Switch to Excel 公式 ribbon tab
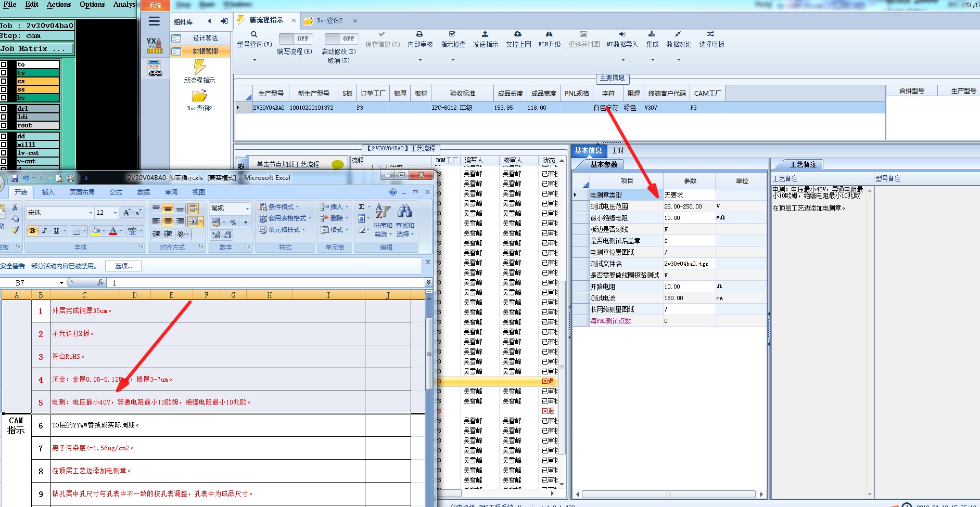 (x=116, y=192)
